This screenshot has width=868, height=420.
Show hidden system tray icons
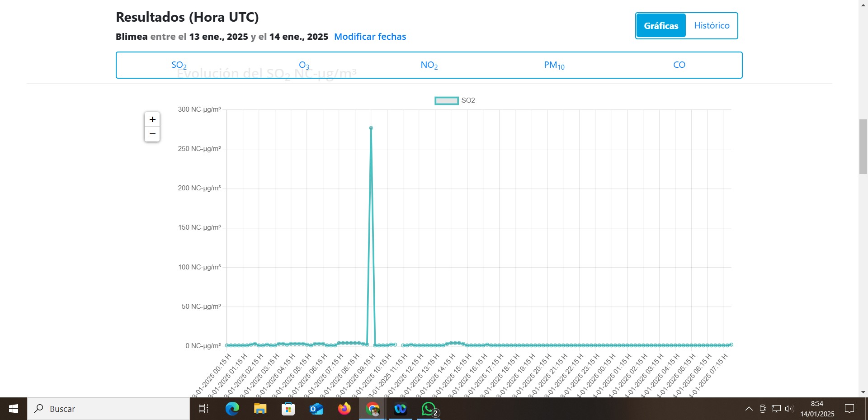(x=749, y=409)
